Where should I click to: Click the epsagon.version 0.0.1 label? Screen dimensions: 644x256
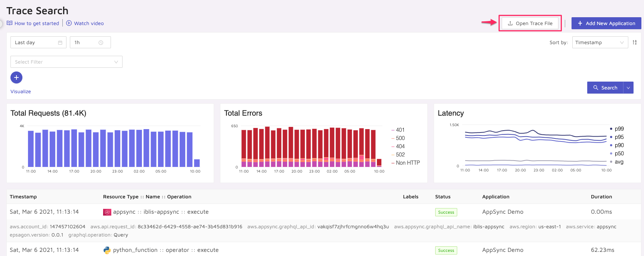[x=37, y=235]
